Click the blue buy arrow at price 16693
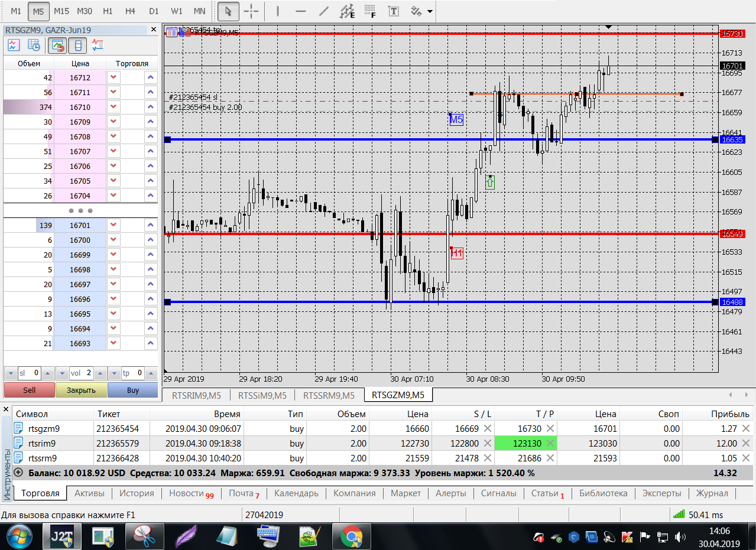 [x=151, y=343]
